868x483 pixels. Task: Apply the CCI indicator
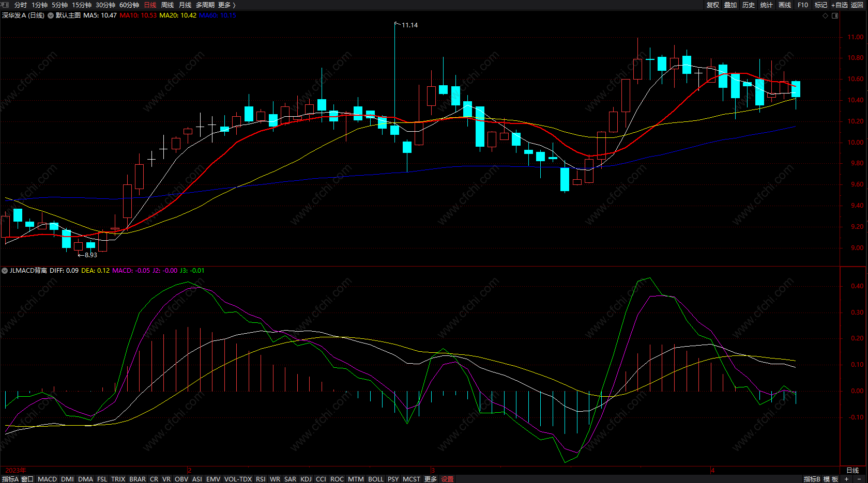[321, 479]
